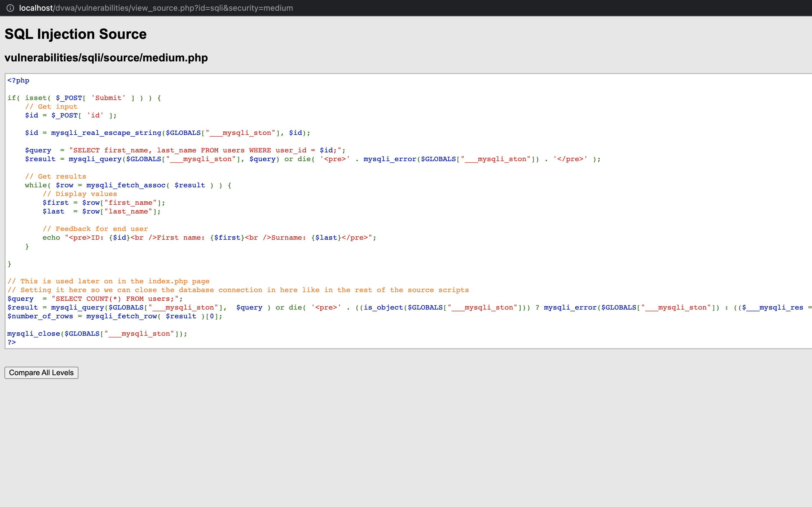Click the mysqli_real_escape_string function call
Viewport: 812px width, 507px height.
coord(106,133)
